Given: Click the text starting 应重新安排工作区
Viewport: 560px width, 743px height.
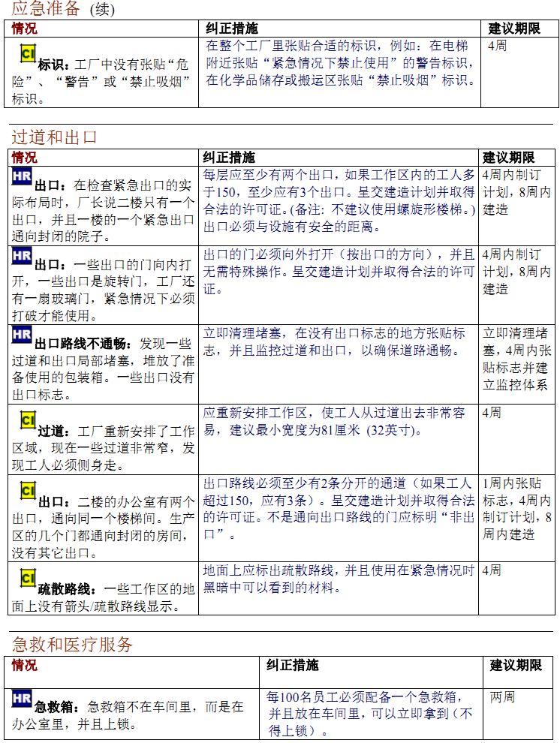Looking at the screenshot, I should 334,422.
